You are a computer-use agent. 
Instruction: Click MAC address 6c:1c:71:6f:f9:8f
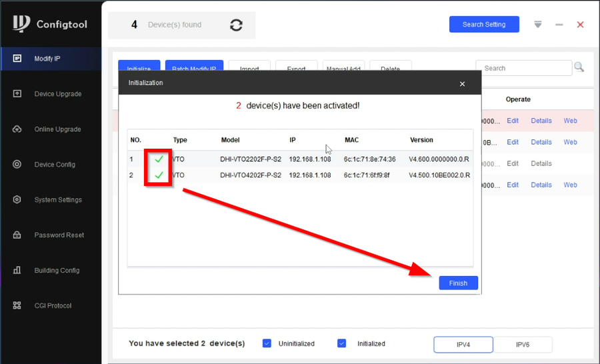tap(367, 175)
